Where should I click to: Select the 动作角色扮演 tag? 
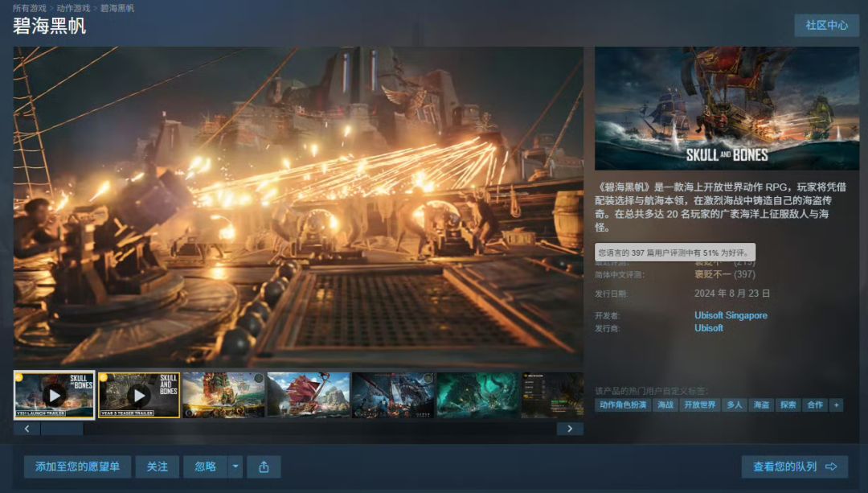[623, 405]
